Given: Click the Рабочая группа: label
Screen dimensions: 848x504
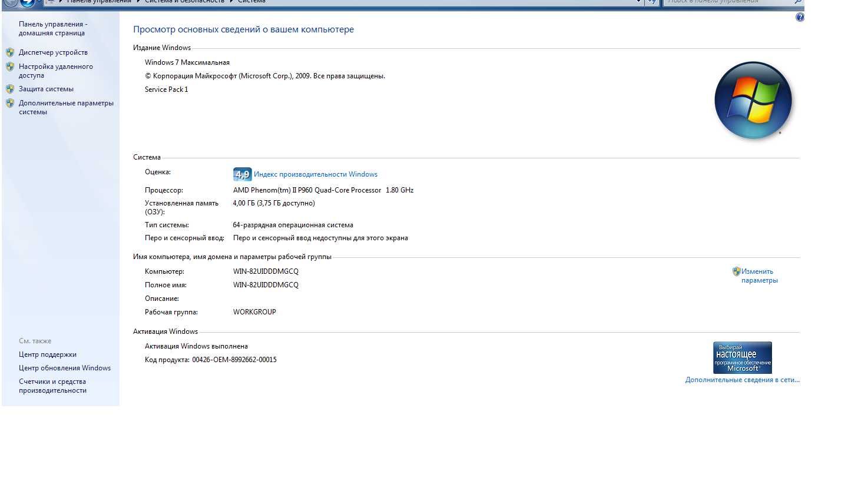Looking at the screenshot, I should [x=171, y=312].
